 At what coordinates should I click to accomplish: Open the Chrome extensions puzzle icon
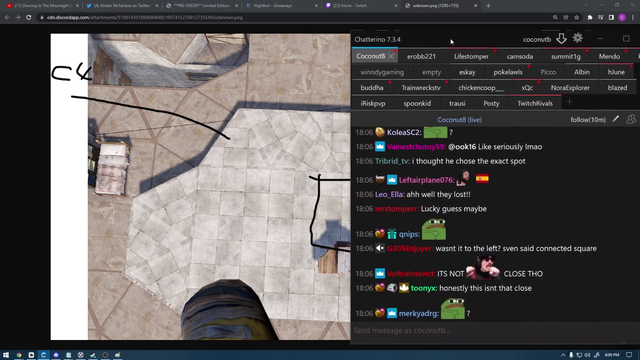point(590,18)
